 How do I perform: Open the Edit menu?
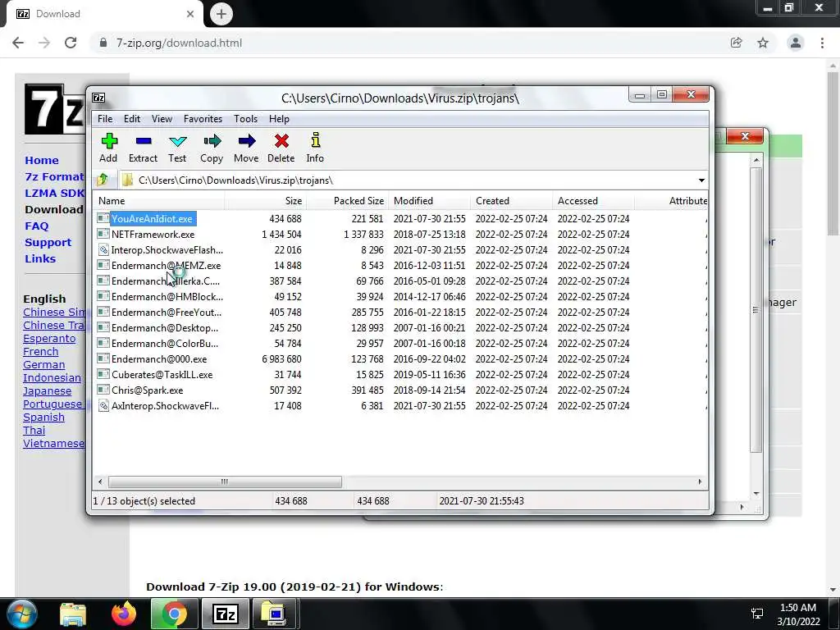132,119
